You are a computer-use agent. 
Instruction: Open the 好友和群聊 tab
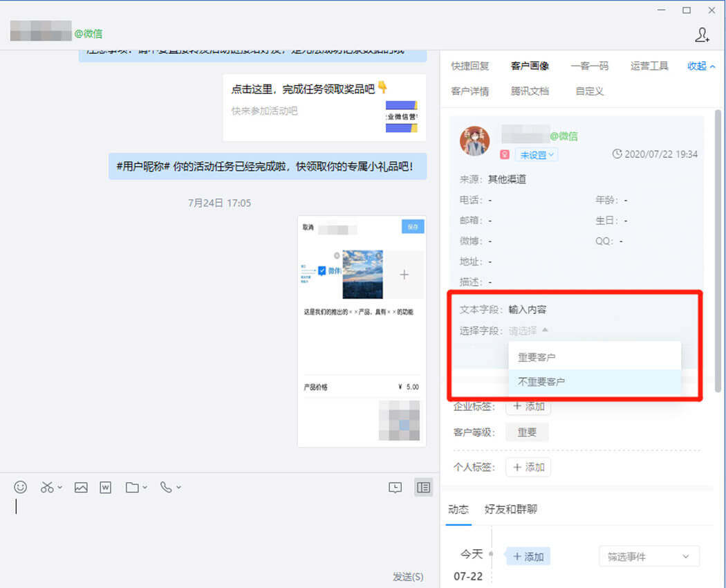pos(510,509)
